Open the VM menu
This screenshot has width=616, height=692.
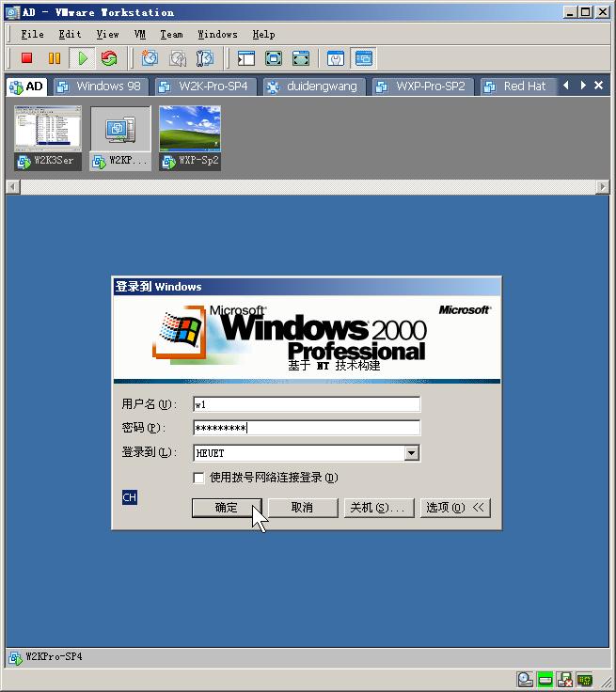[140, 35]
